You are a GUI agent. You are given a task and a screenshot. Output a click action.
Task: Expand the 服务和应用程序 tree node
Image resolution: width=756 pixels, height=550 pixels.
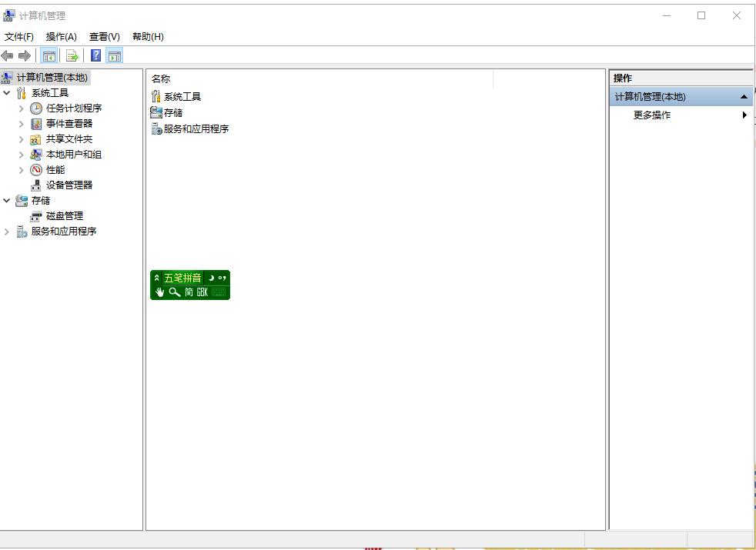(7, 232)
